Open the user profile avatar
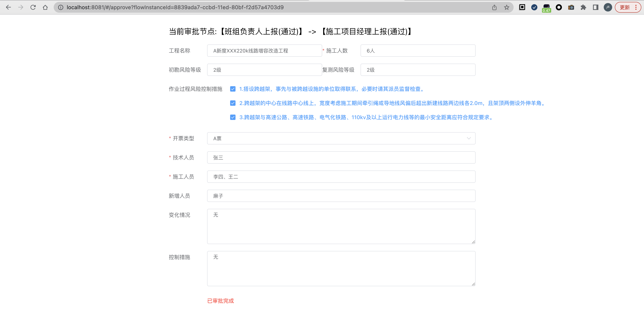The image size is (644, 323). click(608, 7)
